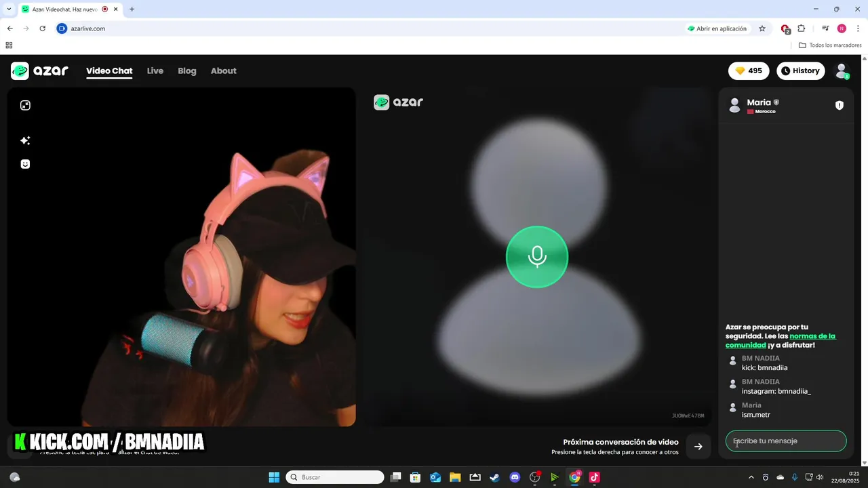Click the taskbar Buscar search box
This screenshot has height=488, width=868.
335,477
